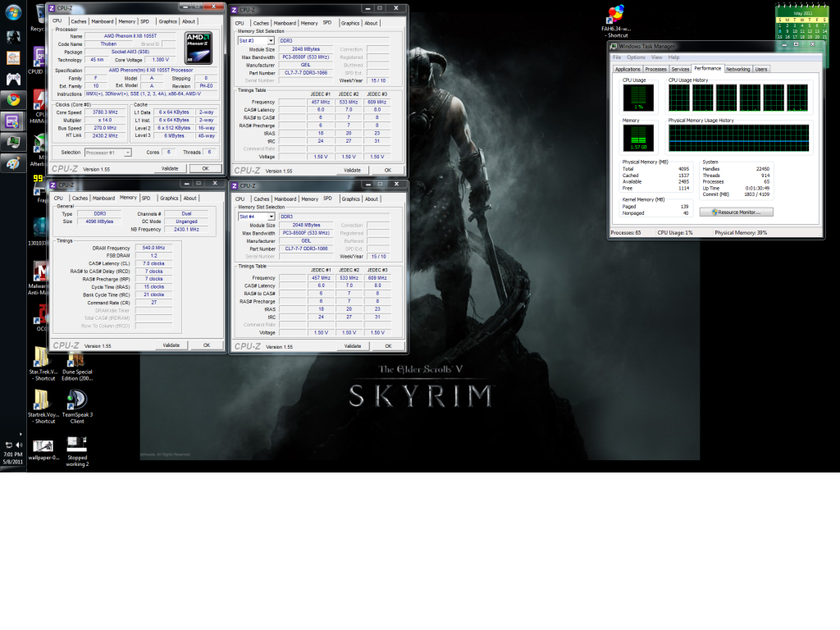
Task: Select the Malwarebytes Anti-Malware desktop icon
Action: point(39,277)
